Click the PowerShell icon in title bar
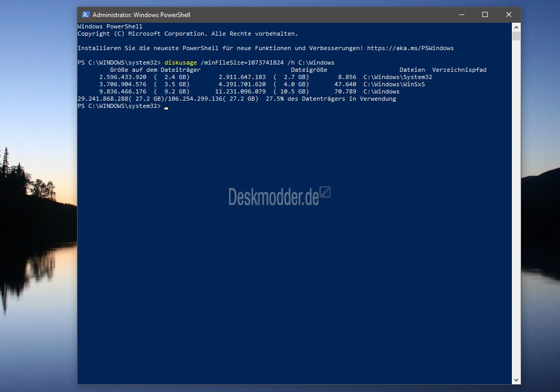The image size is (560, 392). (85, 14)
